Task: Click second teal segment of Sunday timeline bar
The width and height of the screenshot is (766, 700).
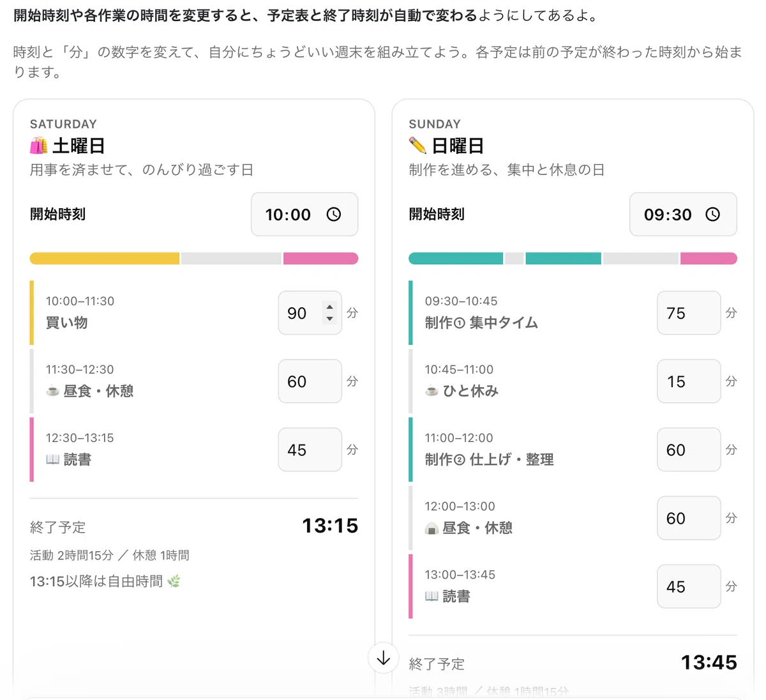Action: pos(564,259)
